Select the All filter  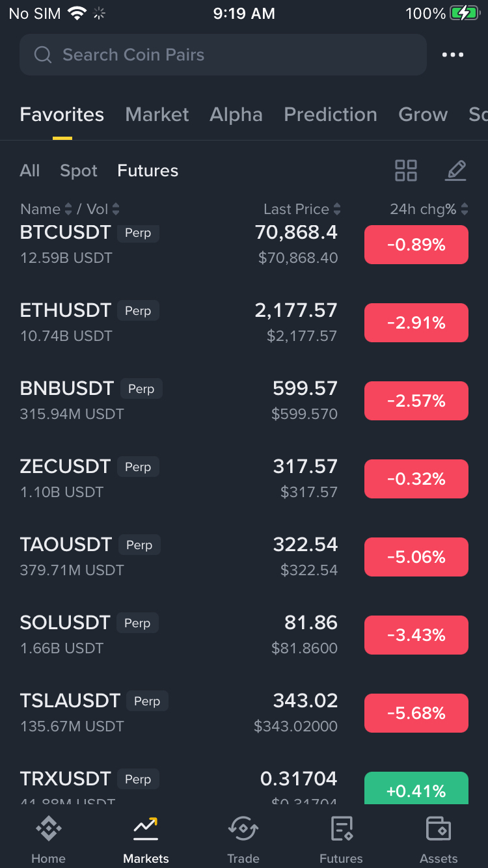click(x=30, y=170)
